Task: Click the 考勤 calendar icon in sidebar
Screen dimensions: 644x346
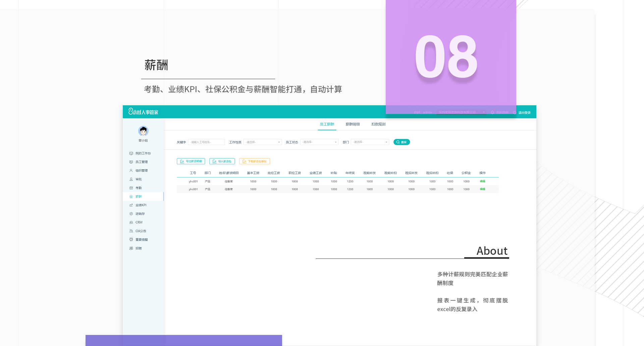Action: [131, 188]
